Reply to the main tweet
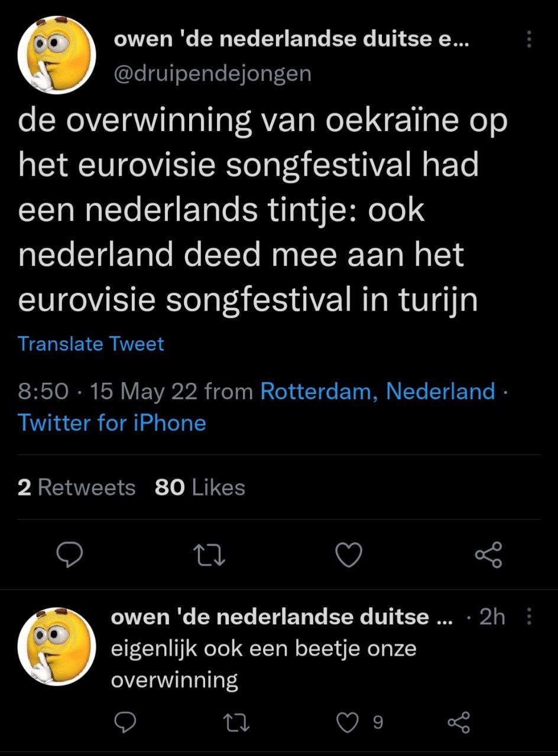The width and height of the screenshot is (558, 756). [x=69, y=555]
